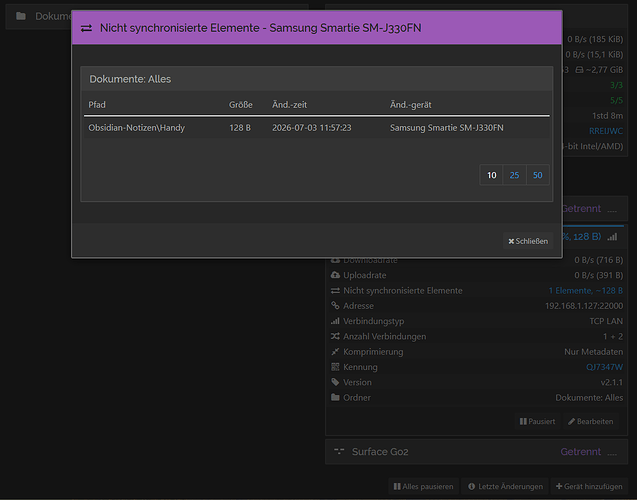Screen dimensions: 637x500
Task: Select the Samsung Smartie SM-J330FN device cell
Action: pyautogui.click(x=446, y=128)
